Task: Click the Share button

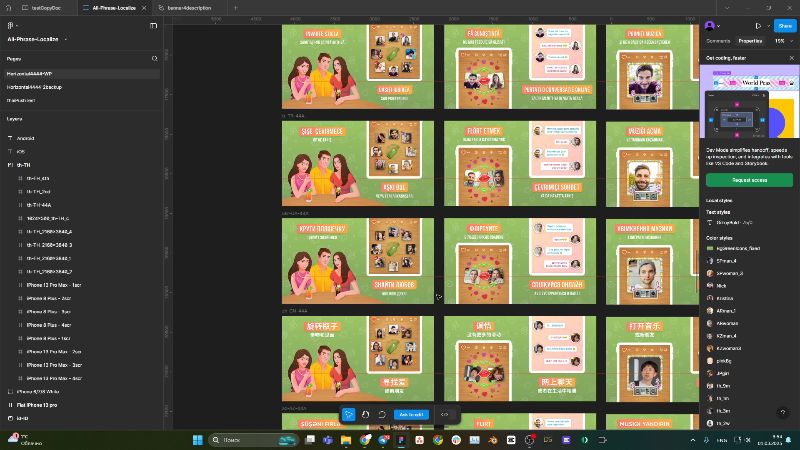Action: tap(785, 26)
